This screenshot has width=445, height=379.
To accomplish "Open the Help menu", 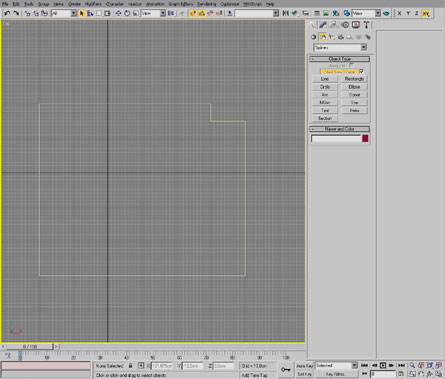I will pyautogui.click(x=270, y=4).
